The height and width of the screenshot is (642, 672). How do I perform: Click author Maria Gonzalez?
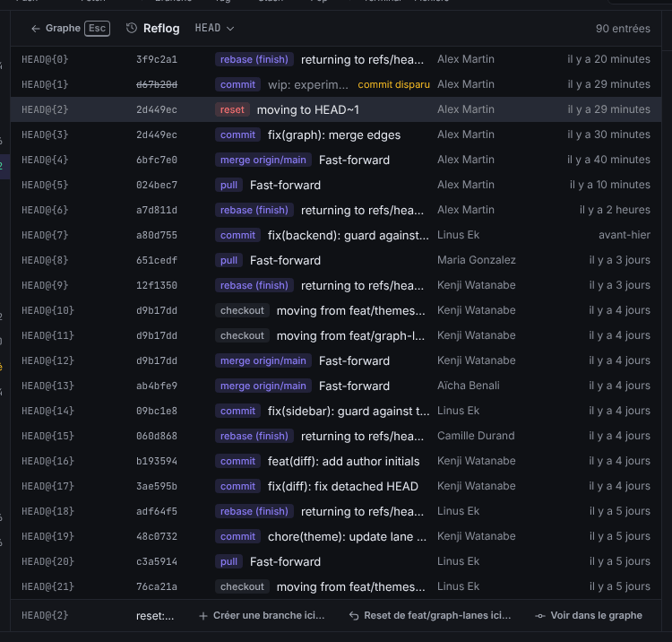click(x=476, y=260)
